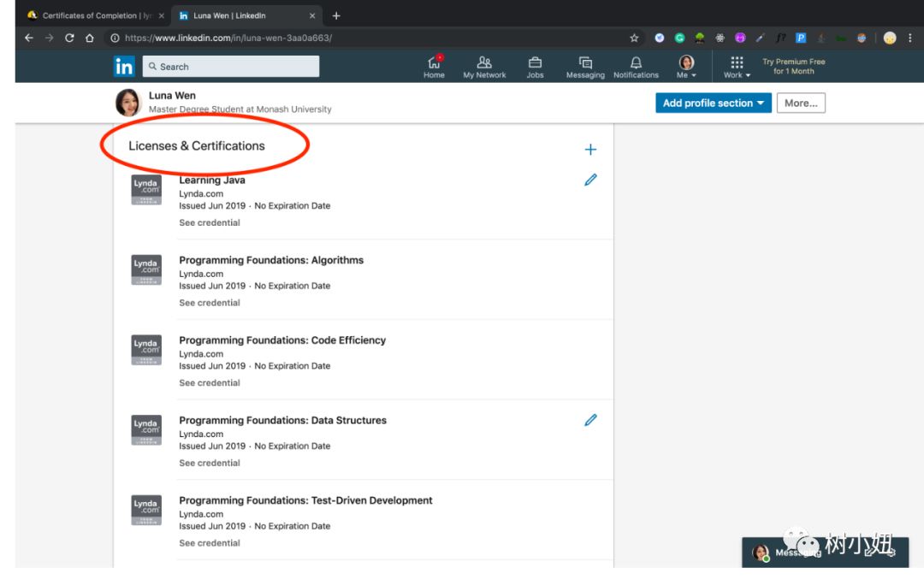Bookmark this page with star icon
The image size is (924, 585).
pos(634,38)
